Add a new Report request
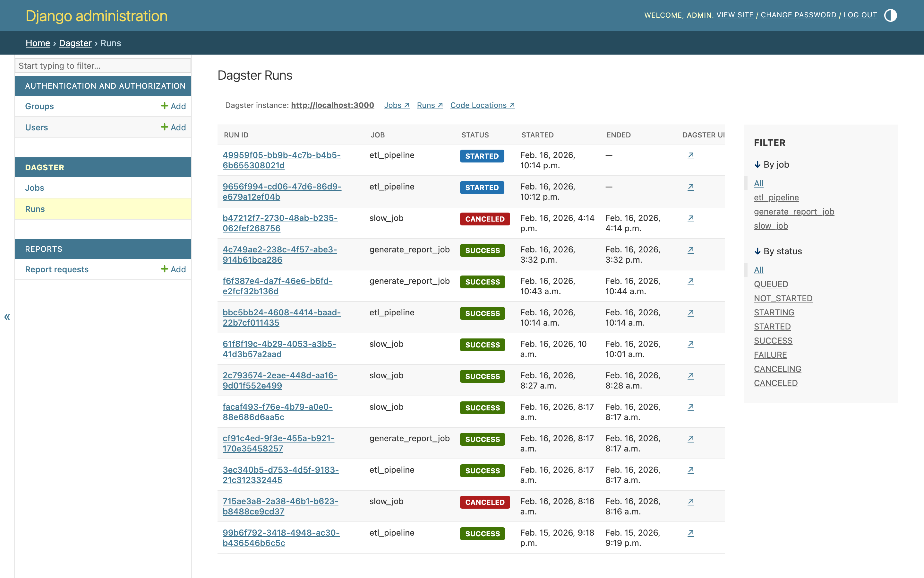 [173, 269]
